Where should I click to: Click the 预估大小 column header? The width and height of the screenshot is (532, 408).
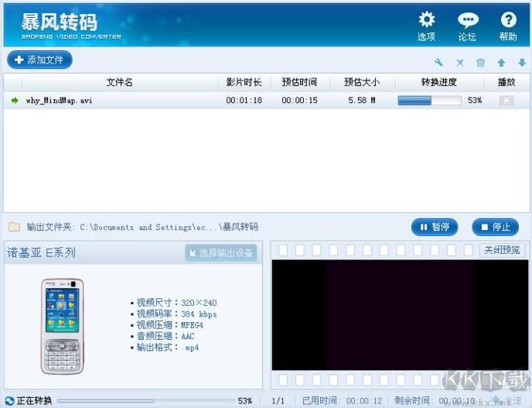coord(362,82)
